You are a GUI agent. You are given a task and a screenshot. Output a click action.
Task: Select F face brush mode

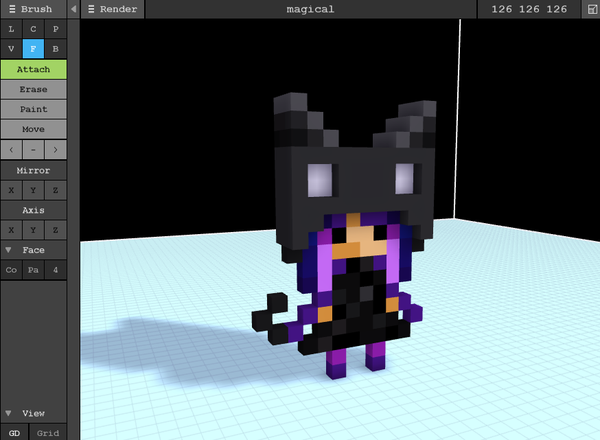point(33,49)
